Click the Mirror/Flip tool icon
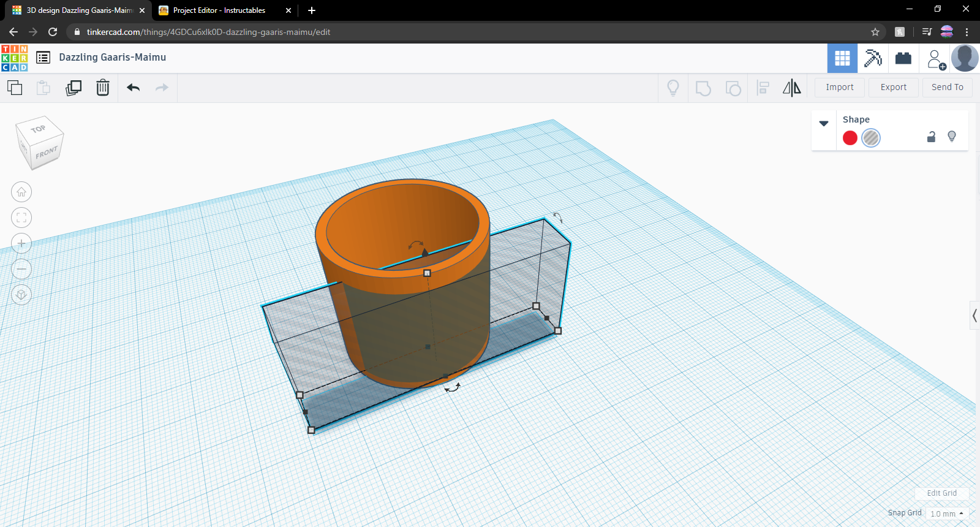The height and width of the screenshot is (527, 980). (792, 88)
